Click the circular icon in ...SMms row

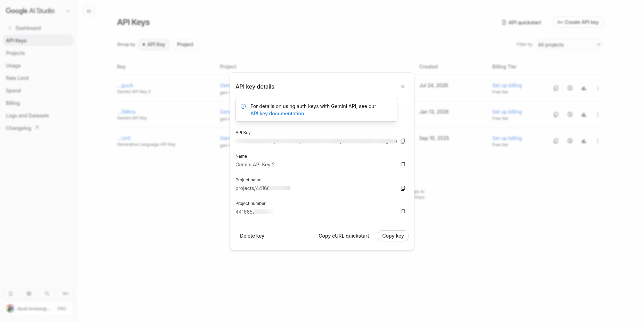tap(570, 115)
